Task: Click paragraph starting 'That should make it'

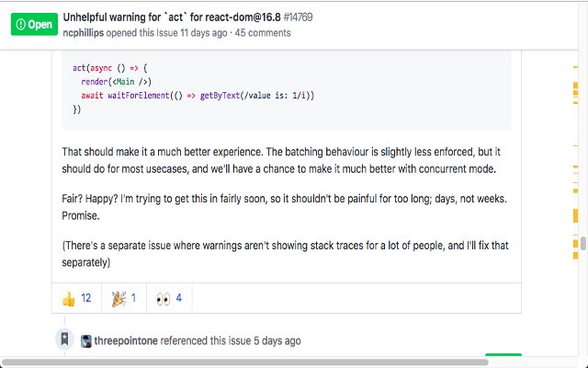Action: click(x=281, y=160)
